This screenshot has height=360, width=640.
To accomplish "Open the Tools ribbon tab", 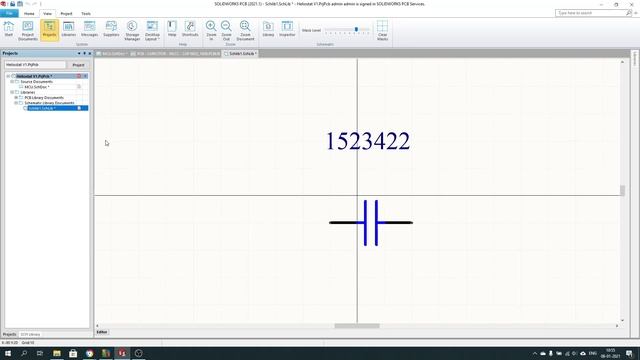I will 86,13.
